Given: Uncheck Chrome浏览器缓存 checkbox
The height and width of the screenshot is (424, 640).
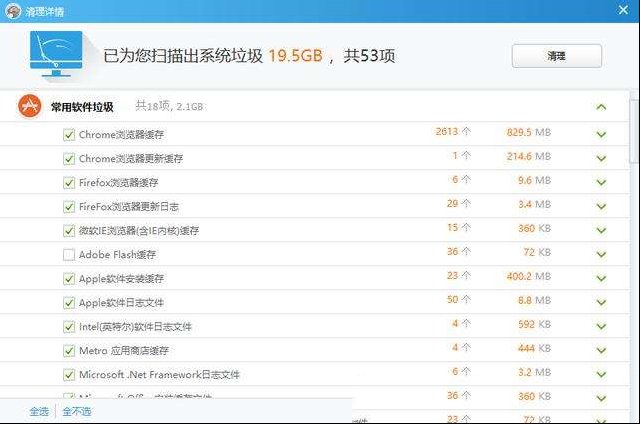Looking at the screenshot, I should [69, 135].
